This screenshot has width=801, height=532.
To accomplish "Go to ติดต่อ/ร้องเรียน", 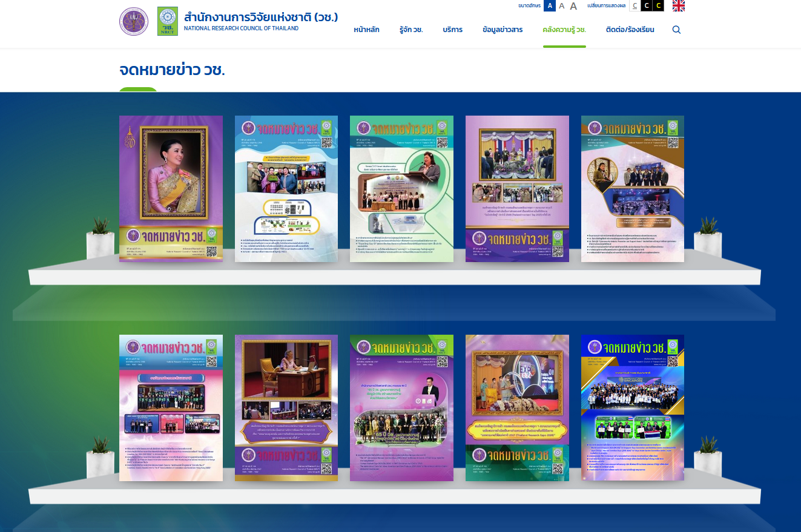I will pyautogui.click(x=630, y=30).
